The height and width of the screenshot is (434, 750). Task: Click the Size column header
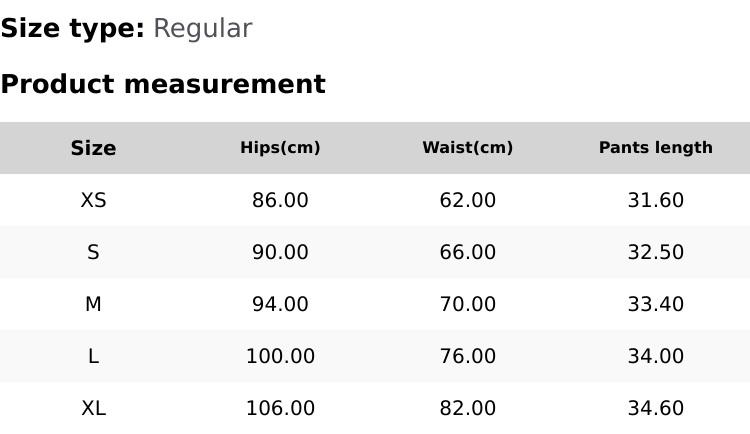coord(93,148)
